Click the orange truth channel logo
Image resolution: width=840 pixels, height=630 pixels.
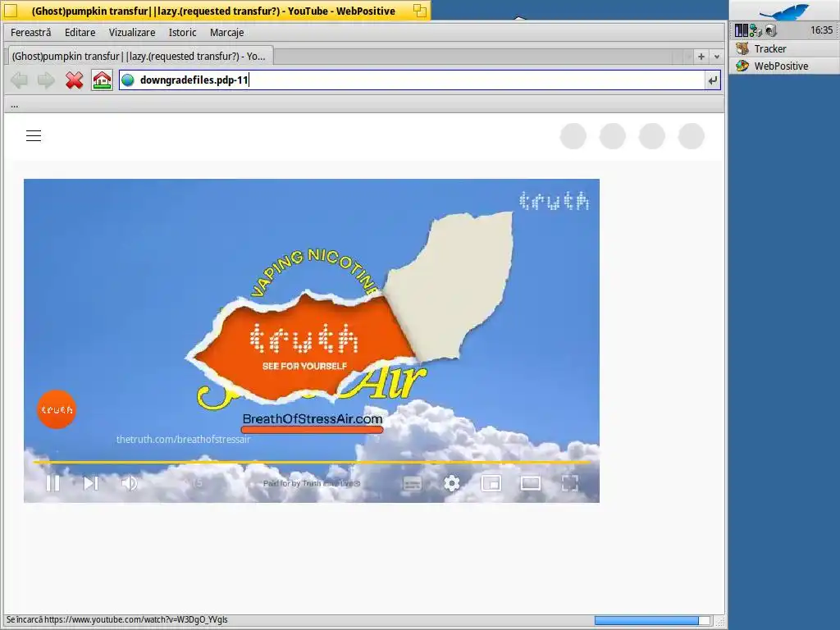tap(57, 409)
